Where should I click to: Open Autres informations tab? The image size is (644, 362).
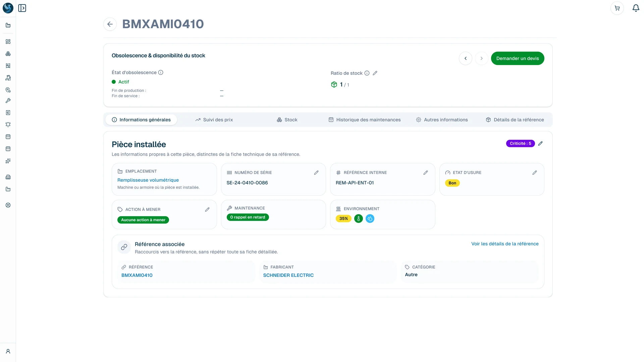[x=442, y=120]
